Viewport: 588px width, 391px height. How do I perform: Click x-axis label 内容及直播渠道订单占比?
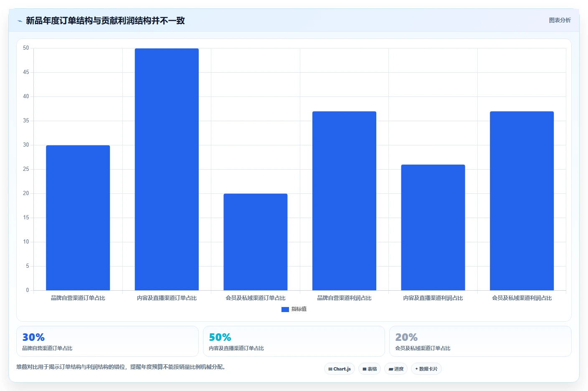(167, 298)
